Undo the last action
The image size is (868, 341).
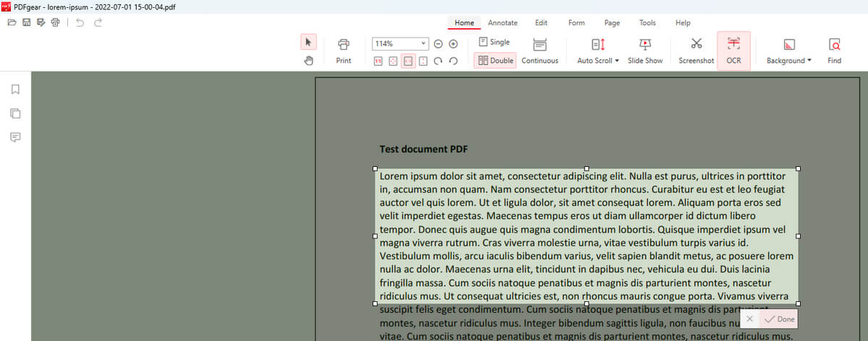pos(80,22)
